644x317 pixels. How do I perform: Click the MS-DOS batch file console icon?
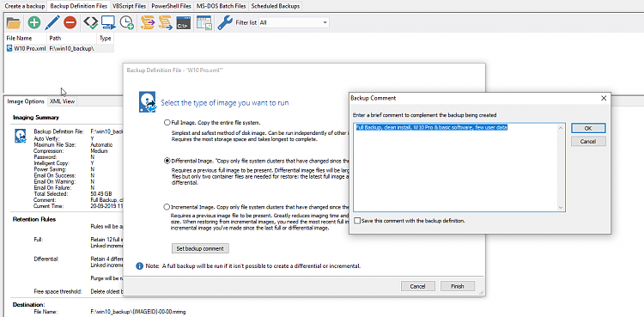183,22
